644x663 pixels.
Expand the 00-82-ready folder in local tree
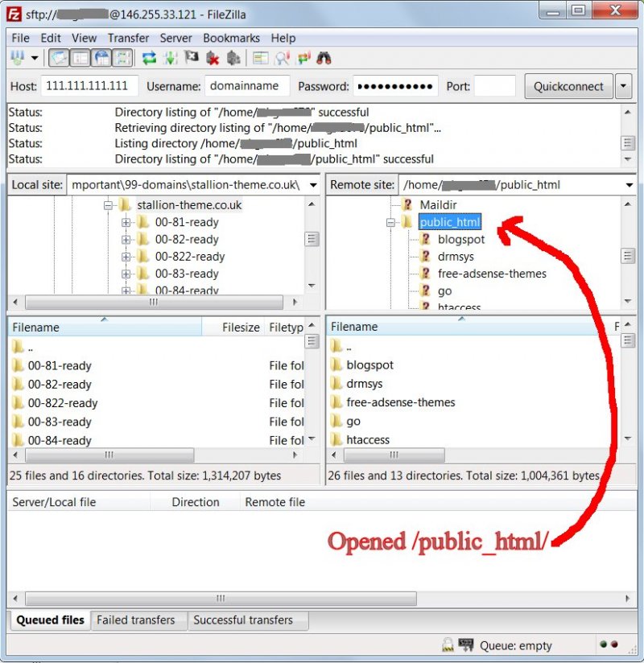[126, 240]
